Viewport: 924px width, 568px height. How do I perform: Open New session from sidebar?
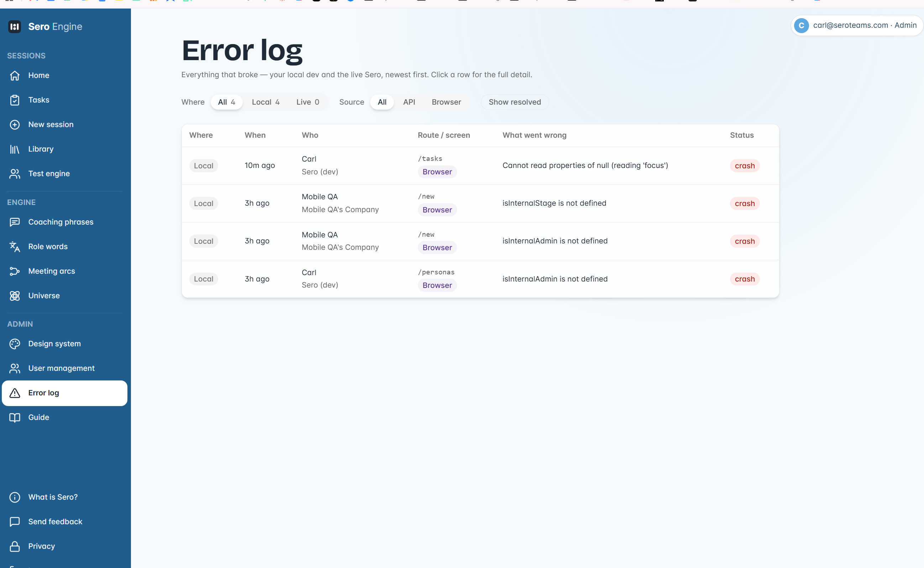coord(65,125)
